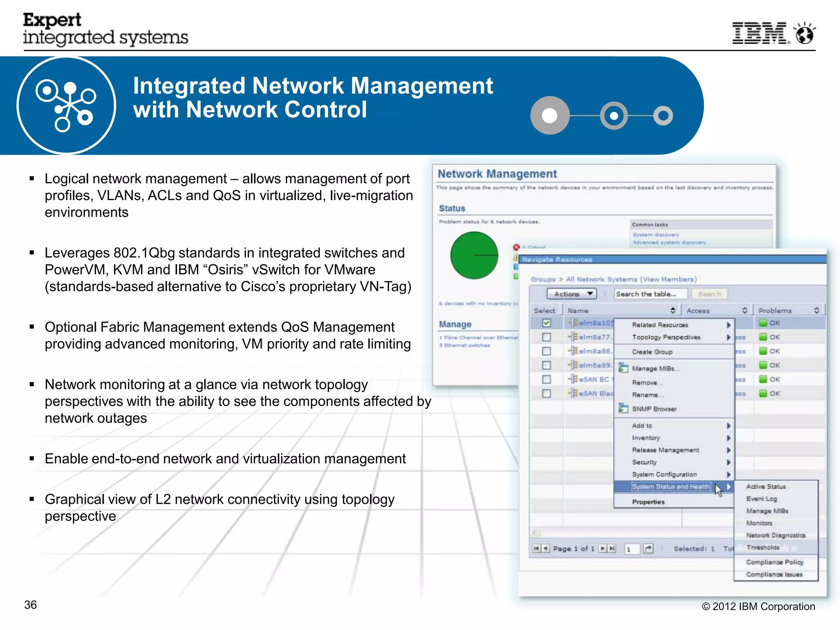Go to previous page of the table
840x630 pixels.
tap(546, 548)
